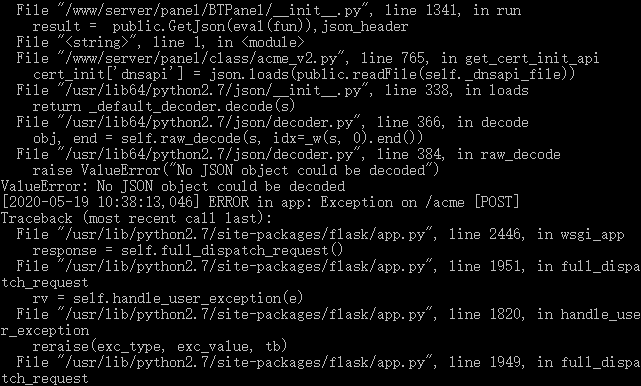641x386 pixels.
Task: Click 'line 1820, in handle_use' text
Action: 545,314
